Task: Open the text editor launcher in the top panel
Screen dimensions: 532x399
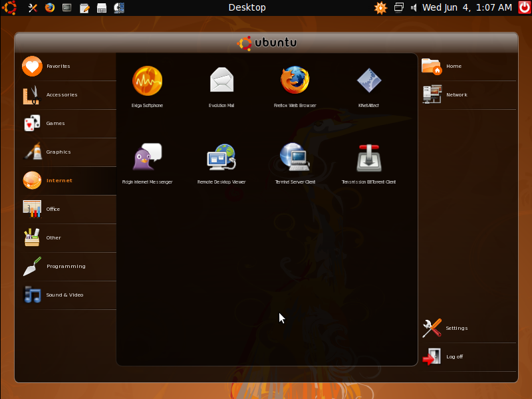Action: [x=84, y=8]
